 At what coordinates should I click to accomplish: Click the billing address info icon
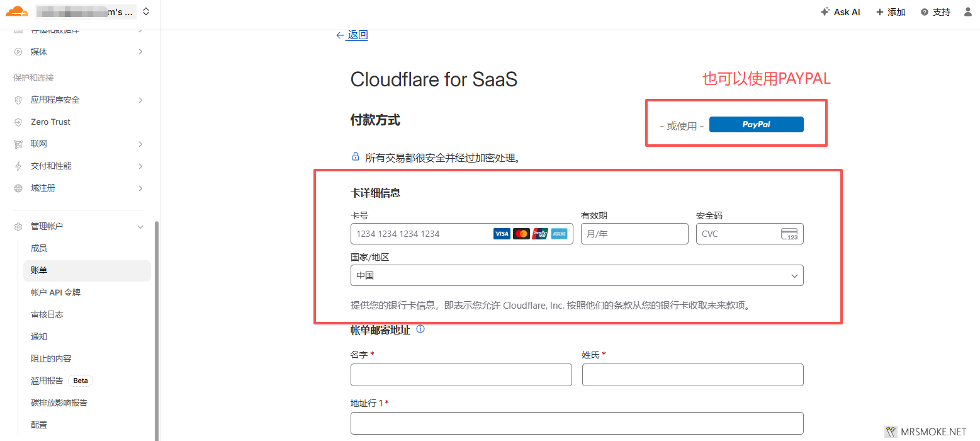[420, 329]
